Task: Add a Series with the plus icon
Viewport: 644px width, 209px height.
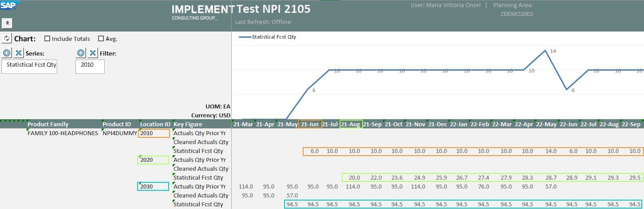Action: [x=7, y=53]
